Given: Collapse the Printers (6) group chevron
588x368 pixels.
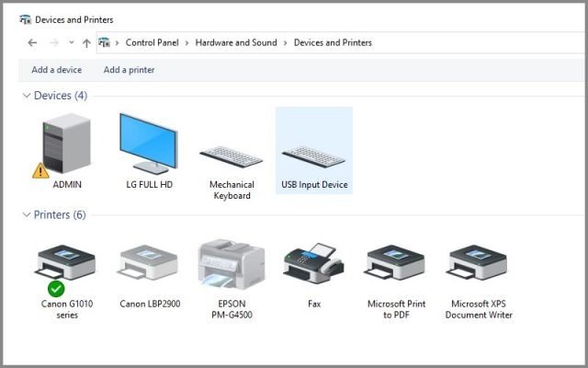Looking at the screenshot, I should pyautogui.click(x=27, y=214).
